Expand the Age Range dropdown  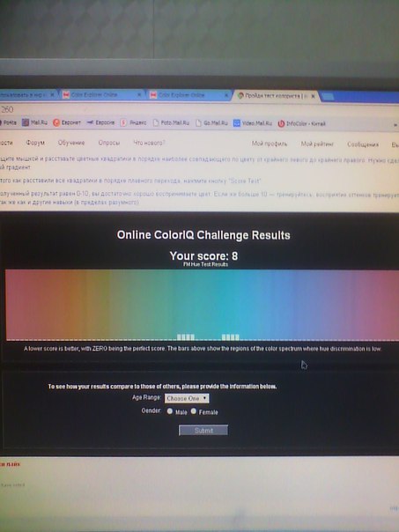tap(187, 398)
